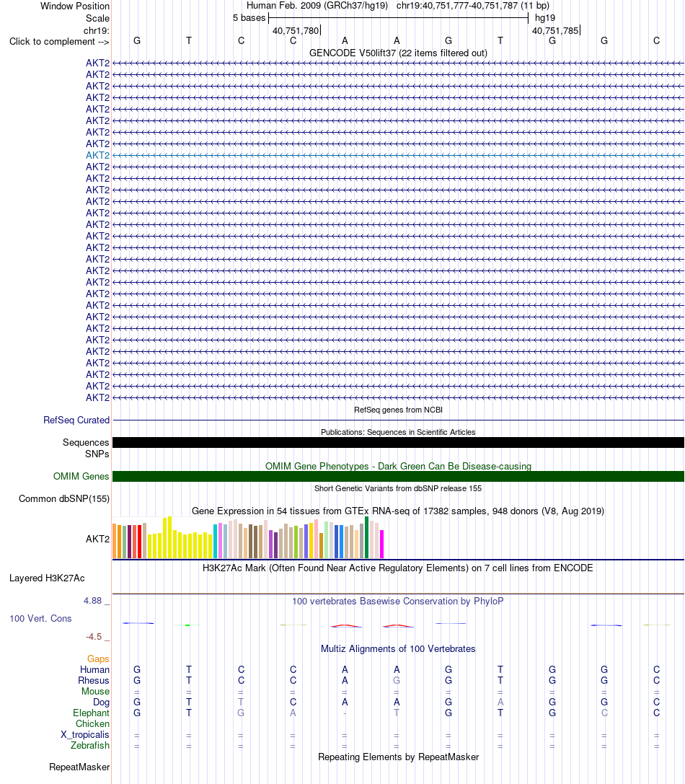Click the 'chr19:' ruler label

(97, 30)
